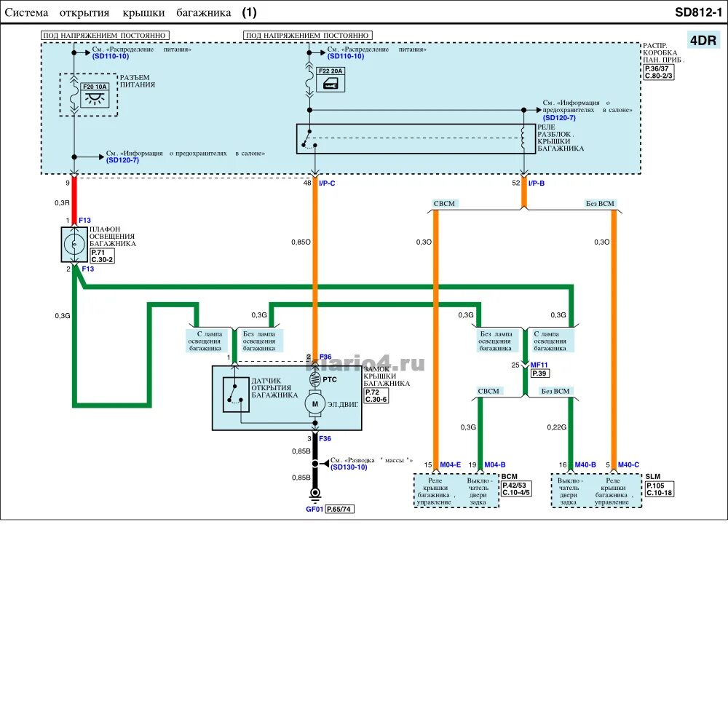The height and width of the screenshot is (728, 728).
Task: Select the SLM module label
Action: 653,477
